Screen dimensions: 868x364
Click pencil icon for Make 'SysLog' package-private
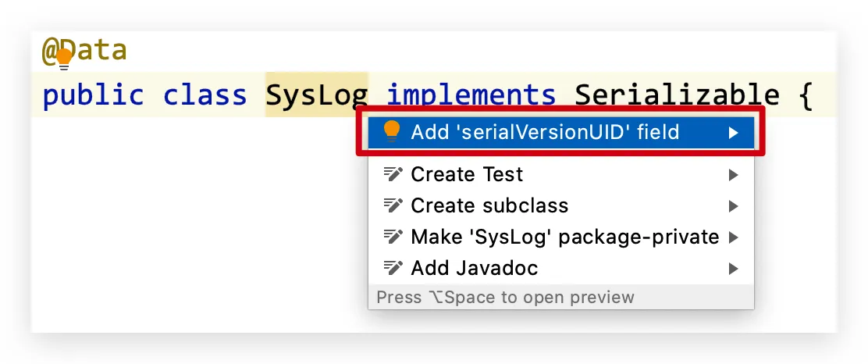click(x=393, y=237)
